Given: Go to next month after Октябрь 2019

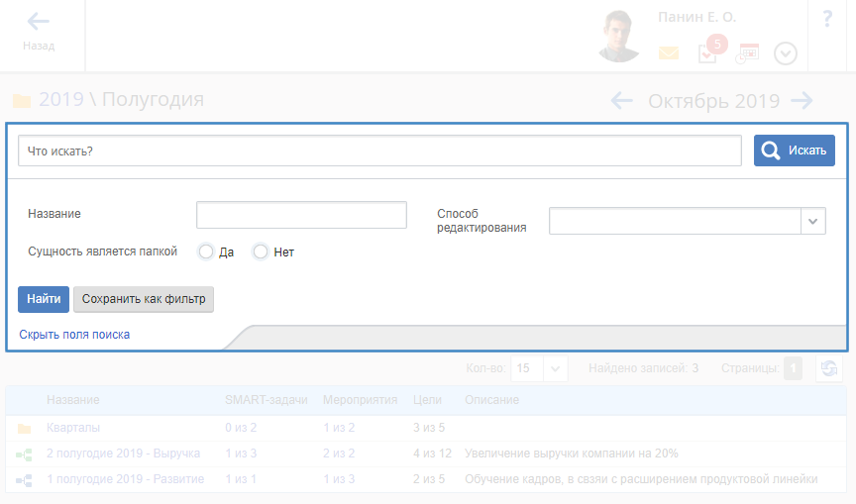Looking at the screenshot, I should (802, 100).
